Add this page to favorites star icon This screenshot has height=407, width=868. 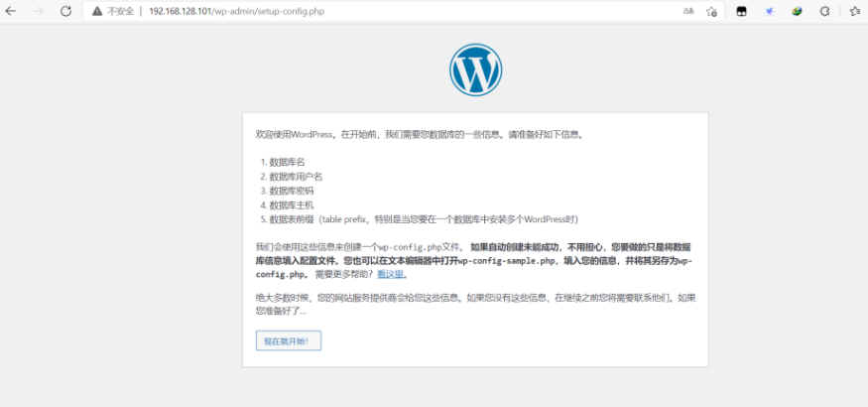(x=711, y=11)
